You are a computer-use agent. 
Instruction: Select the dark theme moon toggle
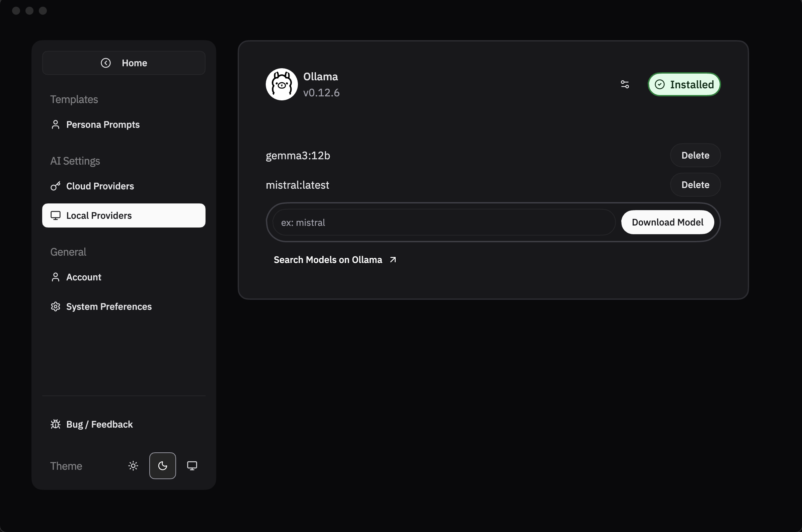click(x=163, y=465)
